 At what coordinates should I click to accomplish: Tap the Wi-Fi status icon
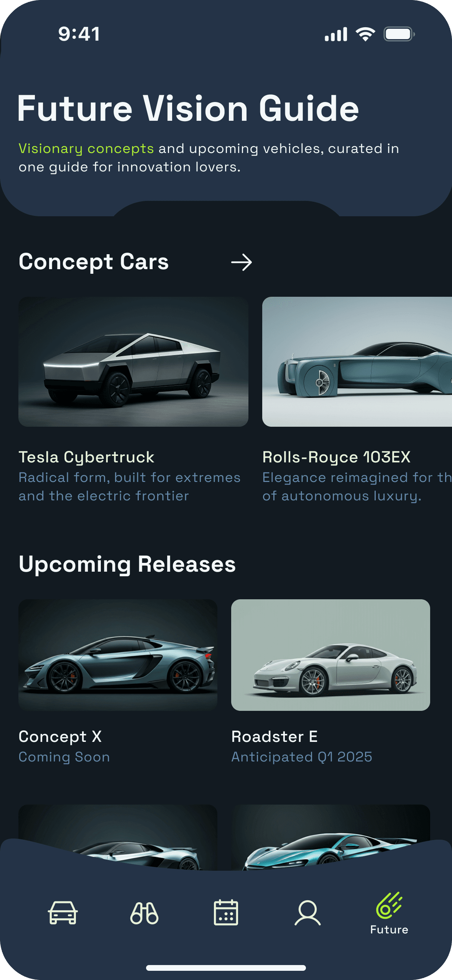[x=365, y=34]
